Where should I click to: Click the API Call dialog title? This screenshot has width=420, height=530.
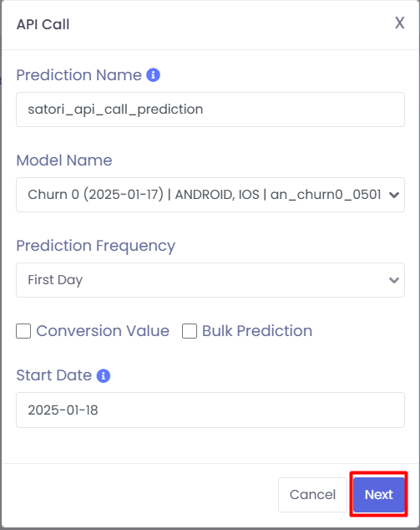[x=43, y=24]
